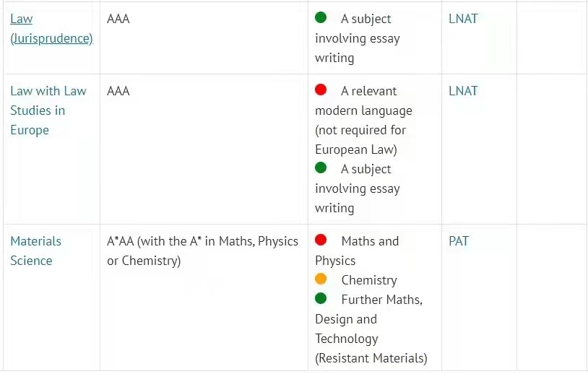Click the orange dot beside Chemistry
The width and height of the screenshot is (588, 374).
click(x=321, y=279)
